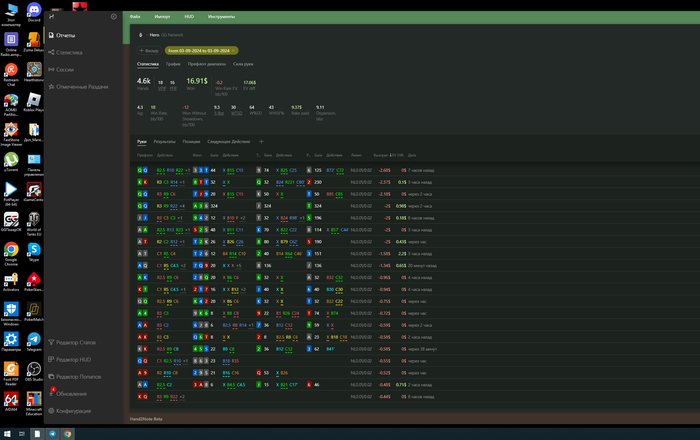Viewport: 700px width, 440px height.
Task: Click the + Фильтр button
Action: tap(149, 50)
